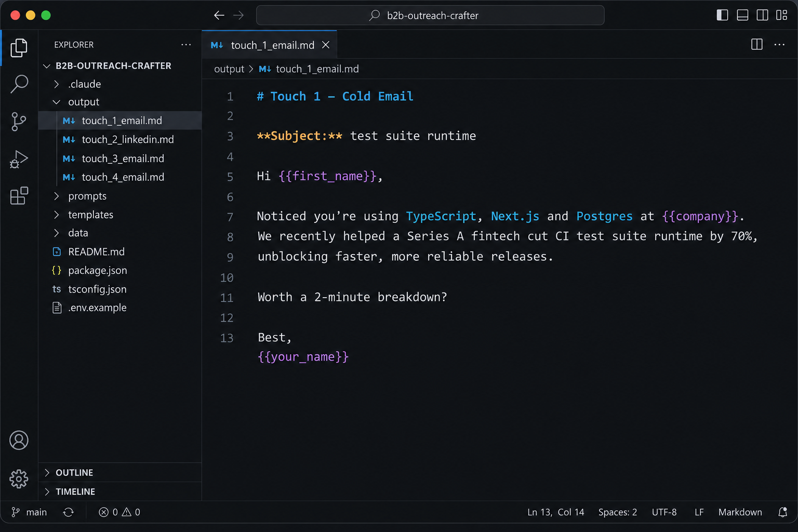The height and width of the screenshot is (532, 798).
Task: Click the main branch indicator in status bar
Action: [30, 512]
